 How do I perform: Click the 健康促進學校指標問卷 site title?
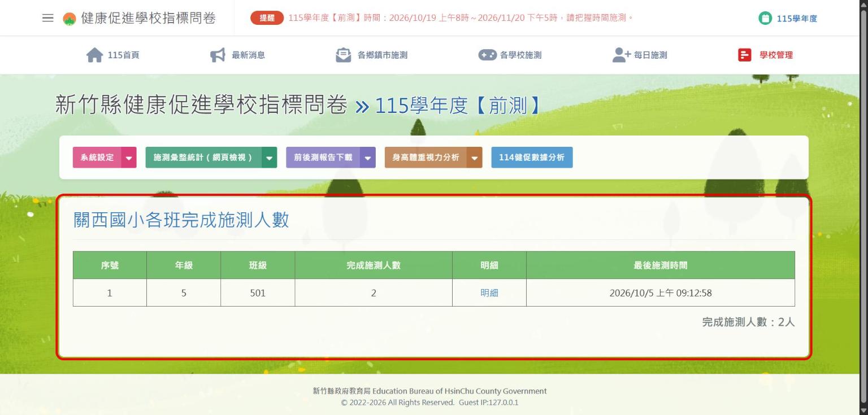click(x=149, y=19)
